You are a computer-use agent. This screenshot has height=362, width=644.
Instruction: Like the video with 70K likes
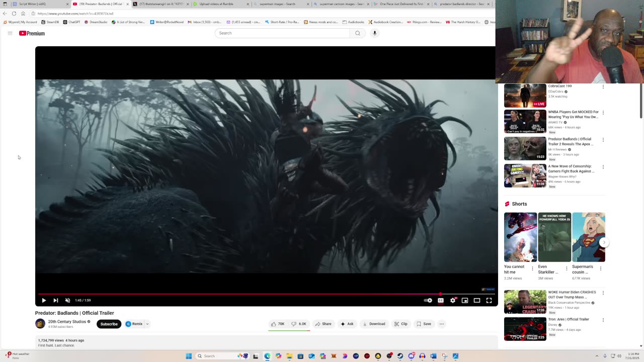point(278,324)
